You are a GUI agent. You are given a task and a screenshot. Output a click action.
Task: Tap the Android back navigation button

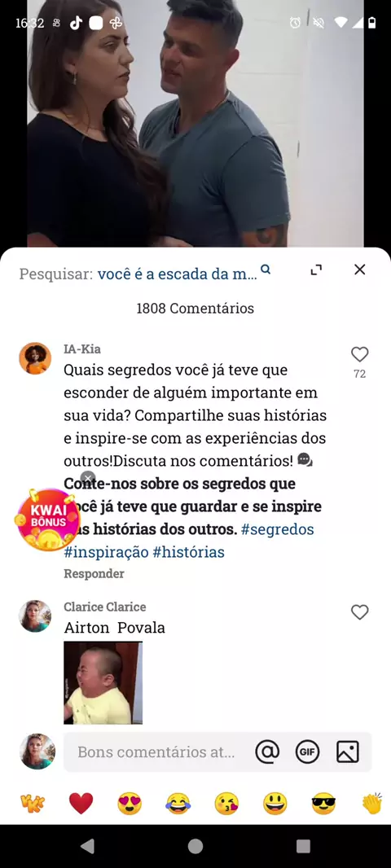(x=87, y=846)
